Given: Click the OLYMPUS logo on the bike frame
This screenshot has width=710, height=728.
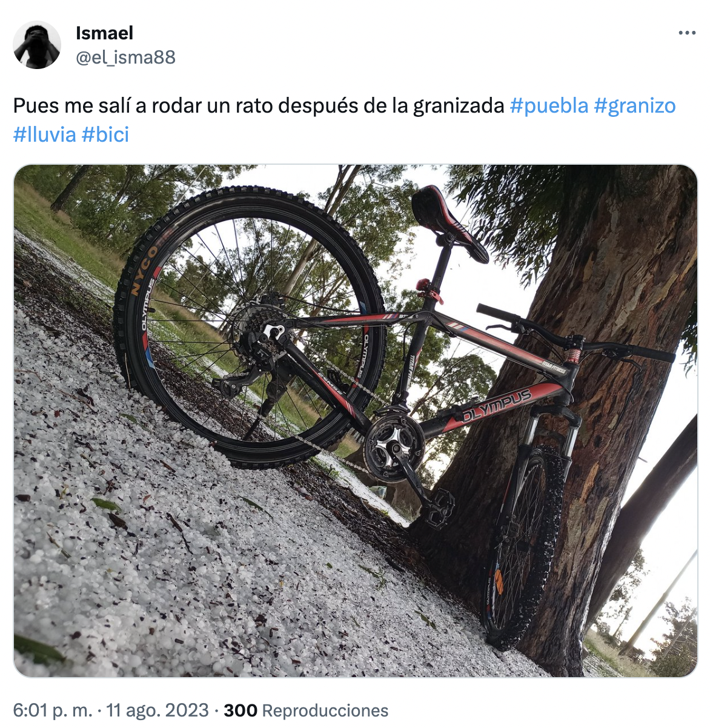Looking at the screenshot, I should coord(497,406).
